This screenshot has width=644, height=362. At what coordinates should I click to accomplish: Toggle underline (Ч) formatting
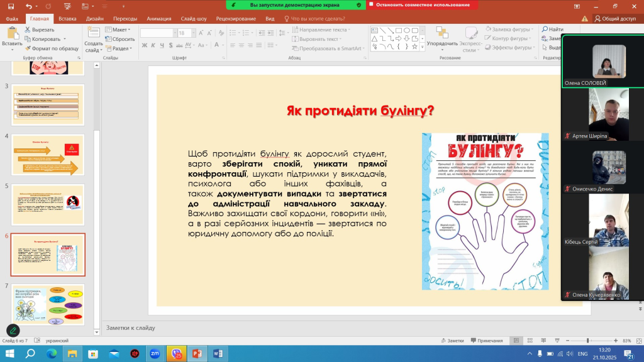tap(162, 45)
